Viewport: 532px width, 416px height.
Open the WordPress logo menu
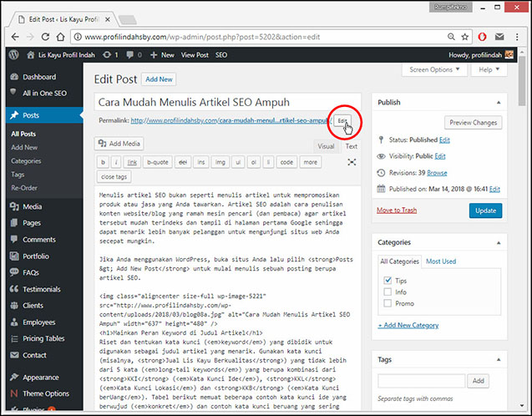tap(13, 55)
